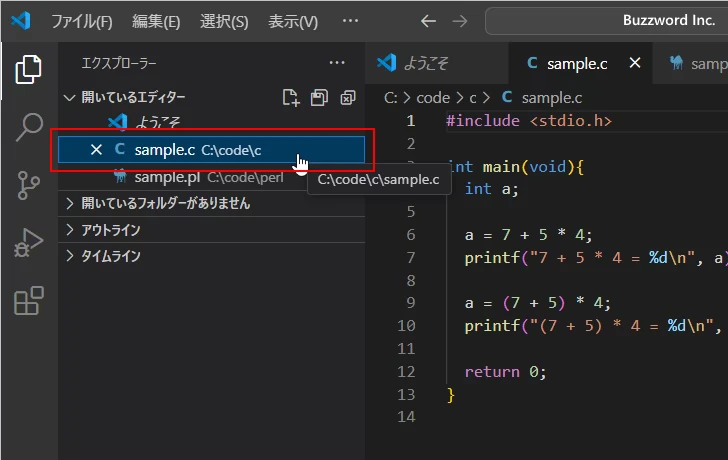This screenshot has width=728, height=460.
Task: Click the c folder breadcrumb segment
Action: click(x=473, y=98)
